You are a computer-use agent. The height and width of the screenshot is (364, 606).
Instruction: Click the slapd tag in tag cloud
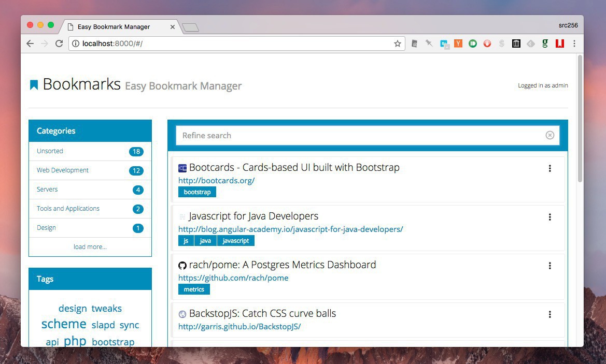click(x=103, y=325)
